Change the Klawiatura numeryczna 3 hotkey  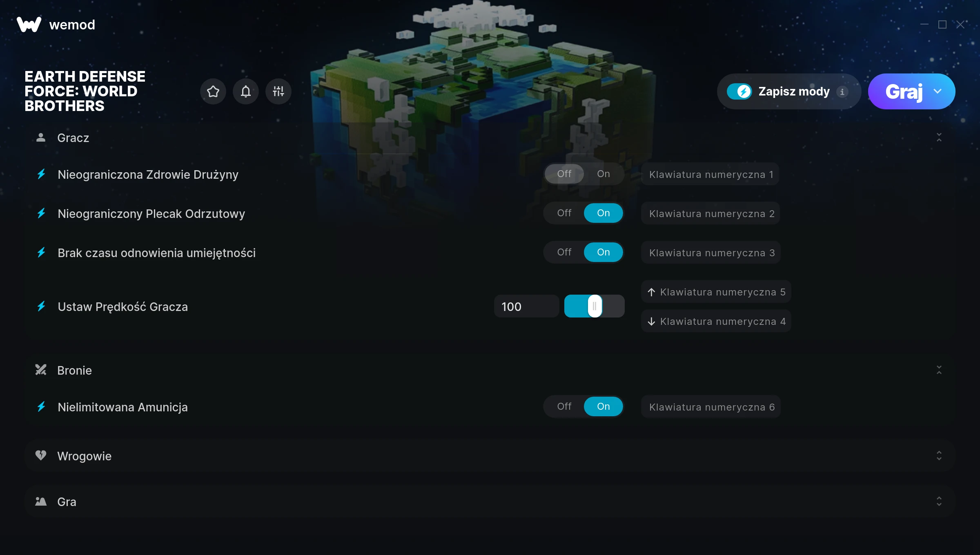point(711,253)
